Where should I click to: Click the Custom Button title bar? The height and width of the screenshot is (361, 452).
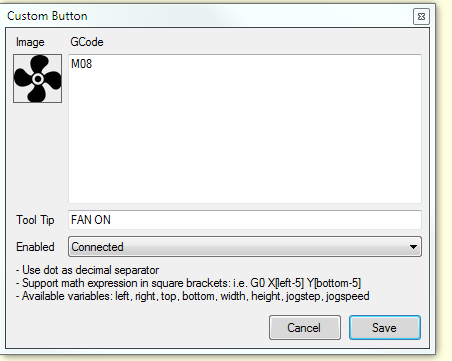tap(209, 16)
